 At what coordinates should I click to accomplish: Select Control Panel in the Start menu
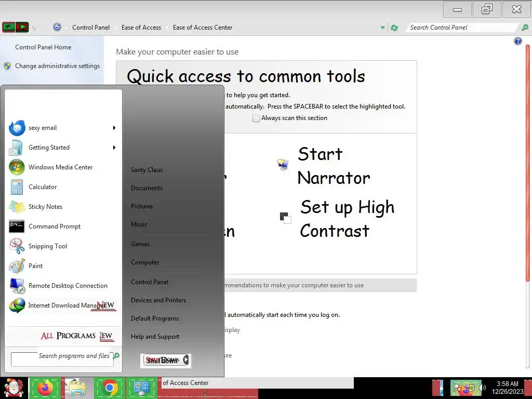pos(150,282)
